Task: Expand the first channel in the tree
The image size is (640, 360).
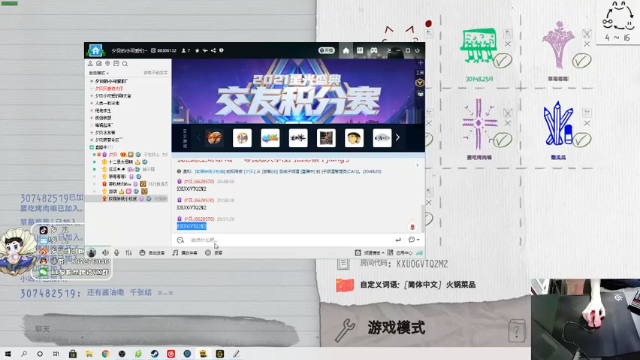Action: coord(91,81)
